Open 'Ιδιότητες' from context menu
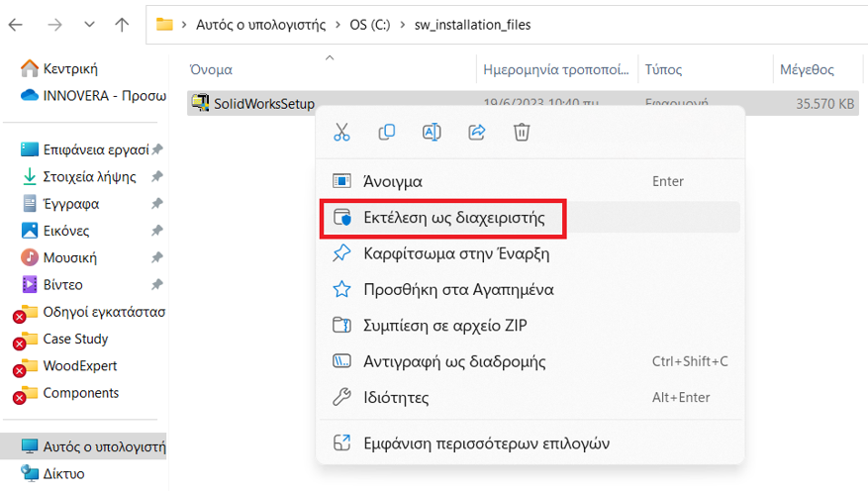Image resolution: width=868 pixels, height=491 pixels. point(396,398)
